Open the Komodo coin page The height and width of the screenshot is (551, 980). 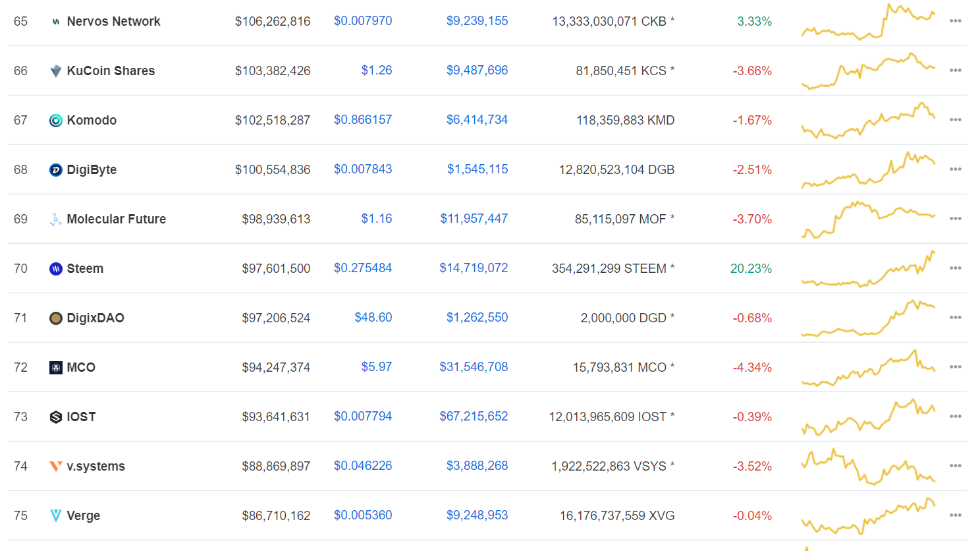[x=92, y=120]
